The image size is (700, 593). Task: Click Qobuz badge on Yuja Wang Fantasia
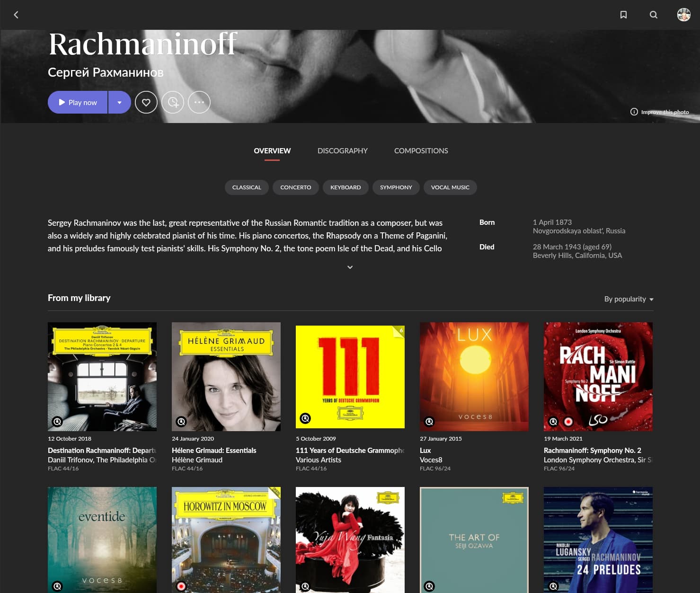tap(305, 586)
